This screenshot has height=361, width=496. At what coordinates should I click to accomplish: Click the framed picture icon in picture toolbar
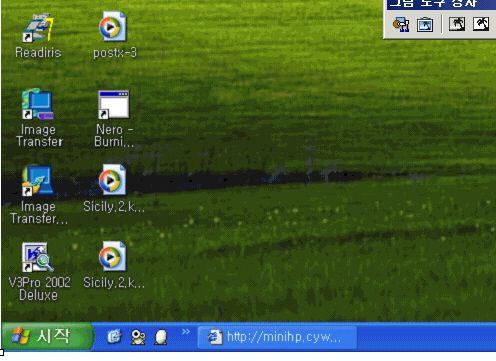(425, 25)
